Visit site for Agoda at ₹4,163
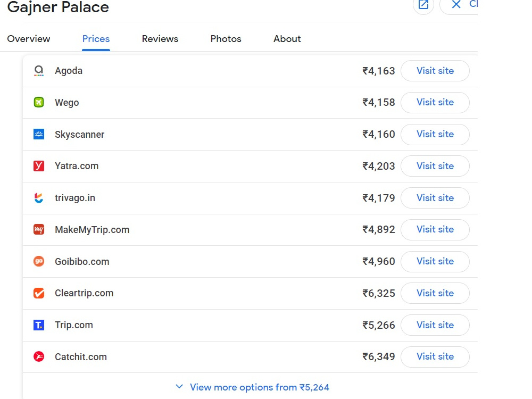 [x=435, y=71]
